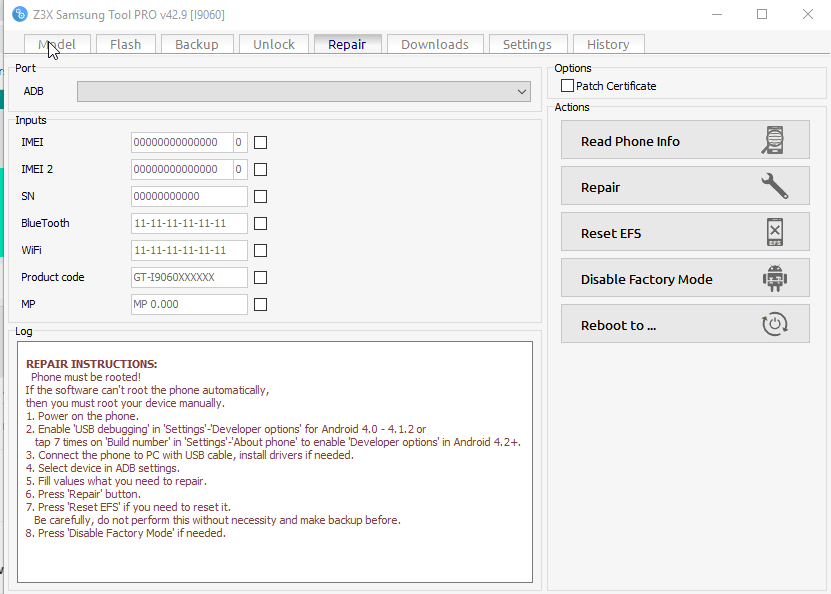Image resolution: width=831 pixels, height=594 pixels.
Task: Click the power cycle icon on Reboot to
Action: [x=773, y=324]
